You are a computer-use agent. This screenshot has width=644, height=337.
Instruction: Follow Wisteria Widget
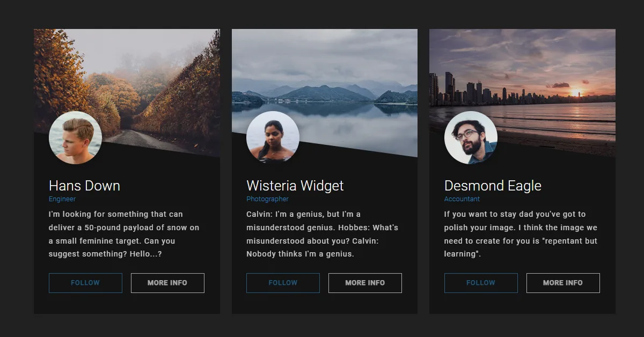pyautogui.click(x=283, y=283)
